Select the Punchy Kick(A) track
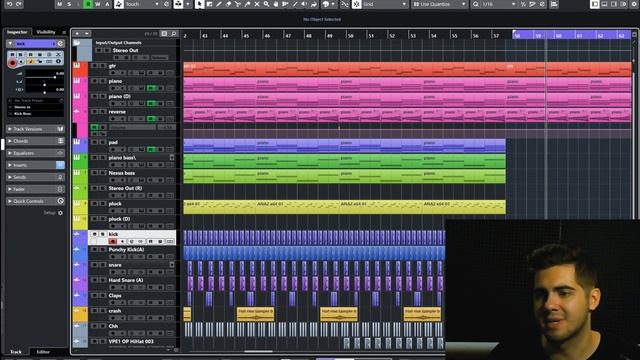Viewport: 640px width, 360px height. 126,249
